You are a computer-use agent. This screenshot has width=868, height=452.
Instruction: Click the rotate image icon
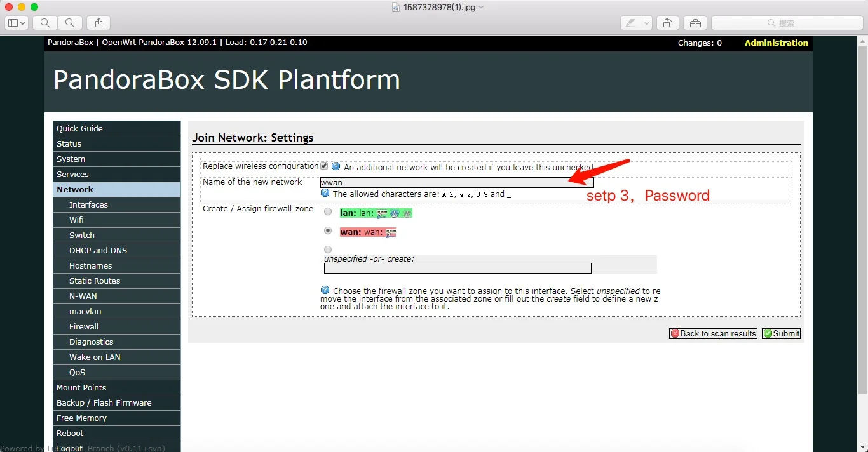[x=668, y=23]
